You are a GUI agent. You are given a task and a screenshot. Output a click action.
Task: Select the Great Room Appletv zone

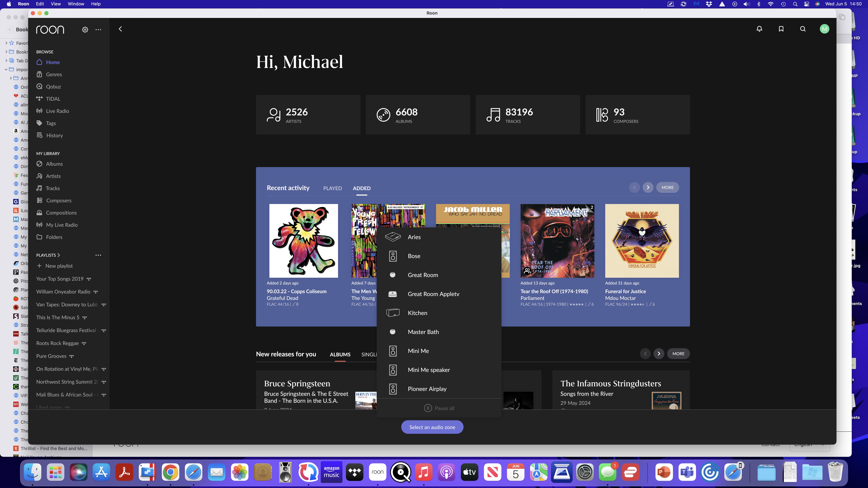439,294
